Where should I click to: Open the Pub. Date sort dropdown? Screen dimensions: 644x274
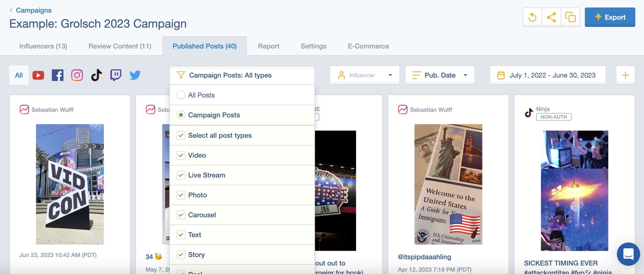point(440,75)
